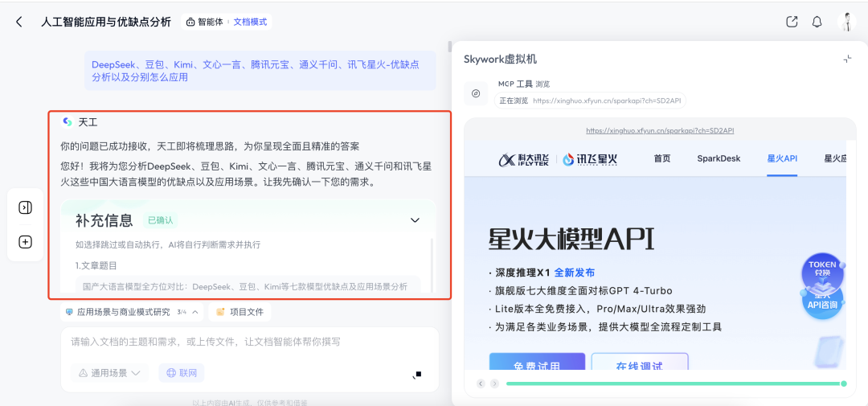This screenshot has width=868, height=406.
Task: Click the TOKEN兑换 floating bubble
Action: (x=823, y=272)
